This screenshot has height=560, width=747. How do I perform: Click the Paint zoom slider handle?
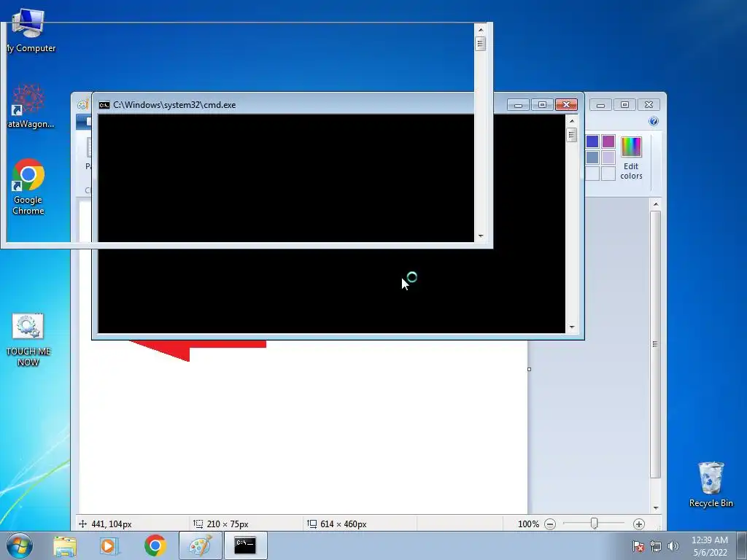point(594,524)
